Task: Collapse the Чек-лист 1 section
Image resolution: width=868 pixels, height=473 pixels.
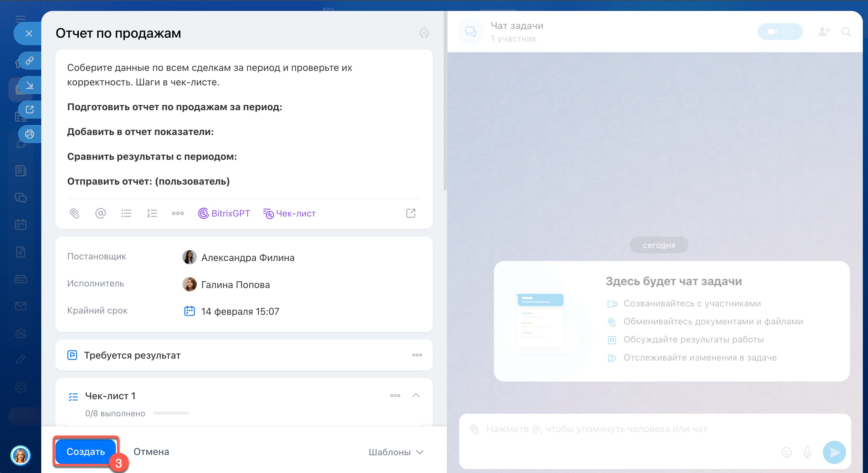Action: pos(416,395)
